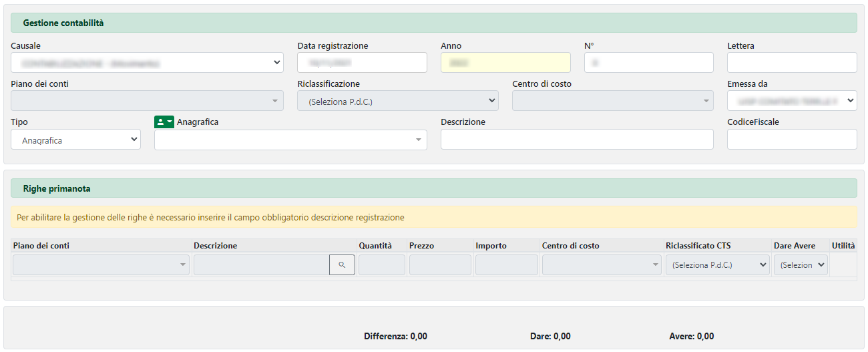The width and height of the screenshot is (868, 352).
Task: Focus the Anno input field
Action: pos(505,63)
